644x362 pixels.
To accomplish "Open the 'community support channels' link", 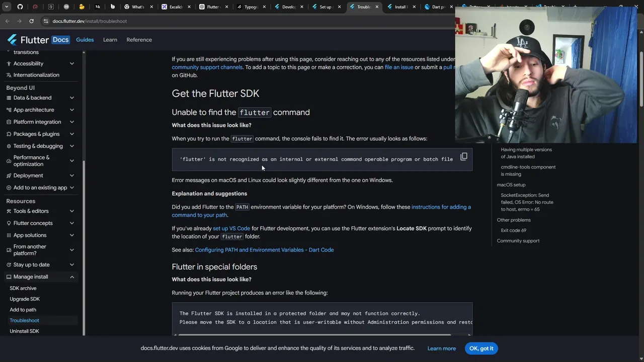I will 207,67.
